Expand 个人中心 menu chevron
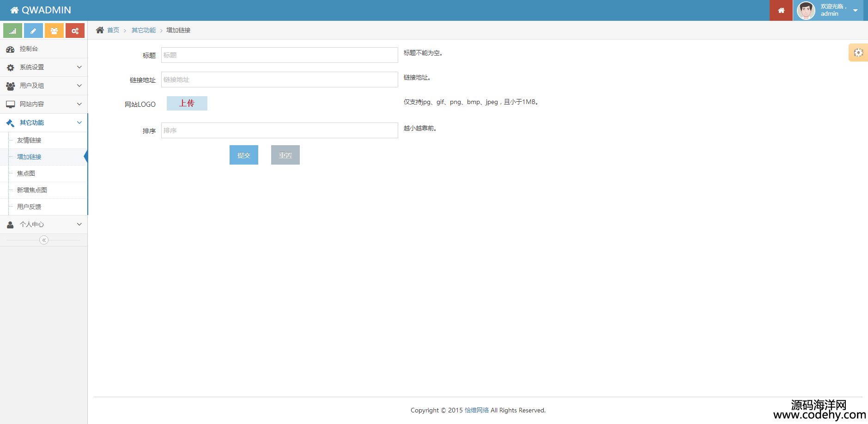Viewport: 868px width, 424px height. pyautogui.click(x=79, y=224)
